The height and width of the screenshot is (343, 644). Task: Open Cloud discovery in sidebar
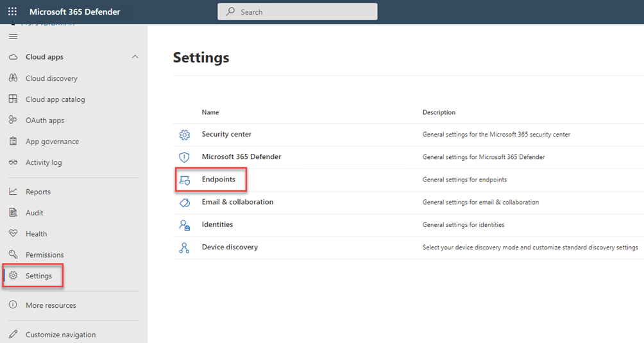(x=51, y=78)
